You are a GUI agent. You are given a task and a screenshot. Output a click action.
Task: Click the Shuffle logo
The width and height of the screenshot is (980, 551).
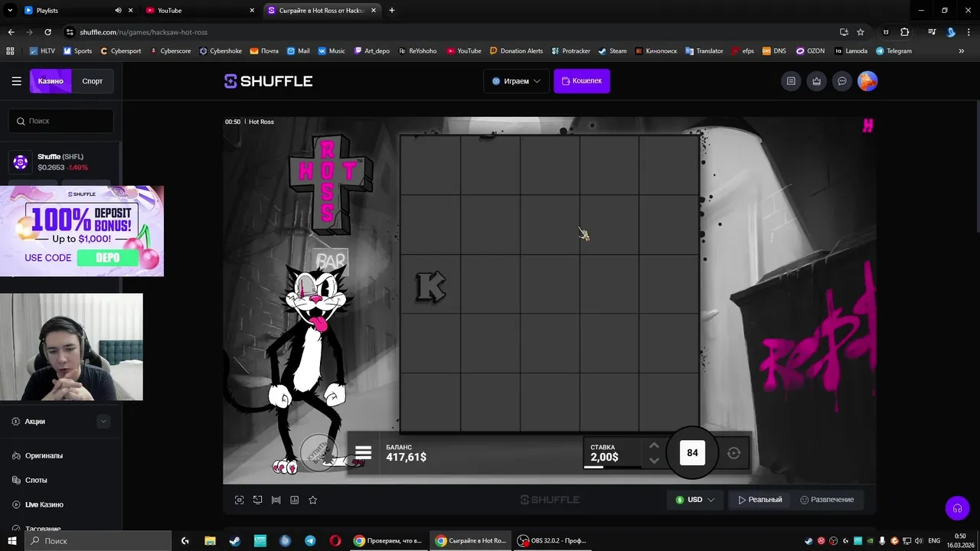pos(268,81)
